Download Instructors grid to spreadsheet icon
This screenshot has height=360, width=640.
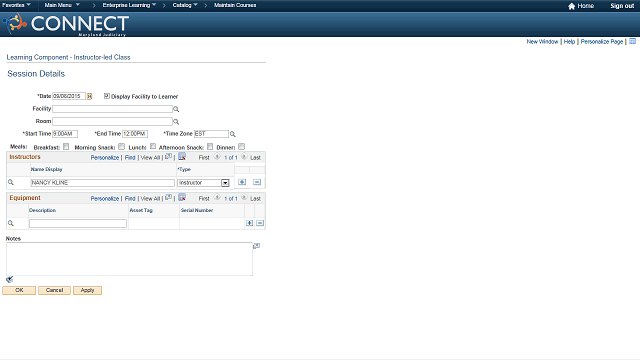[182, 157]
